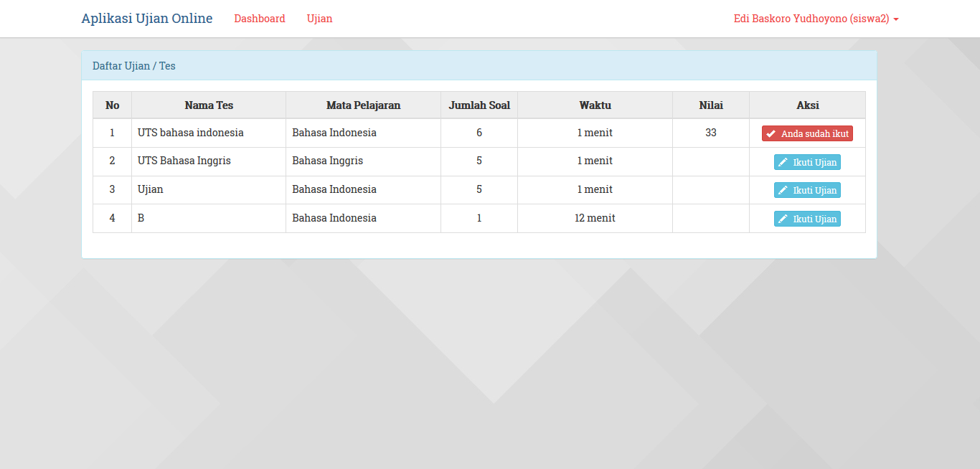Click Ikuti Ujian for test B

click(807, 219)
